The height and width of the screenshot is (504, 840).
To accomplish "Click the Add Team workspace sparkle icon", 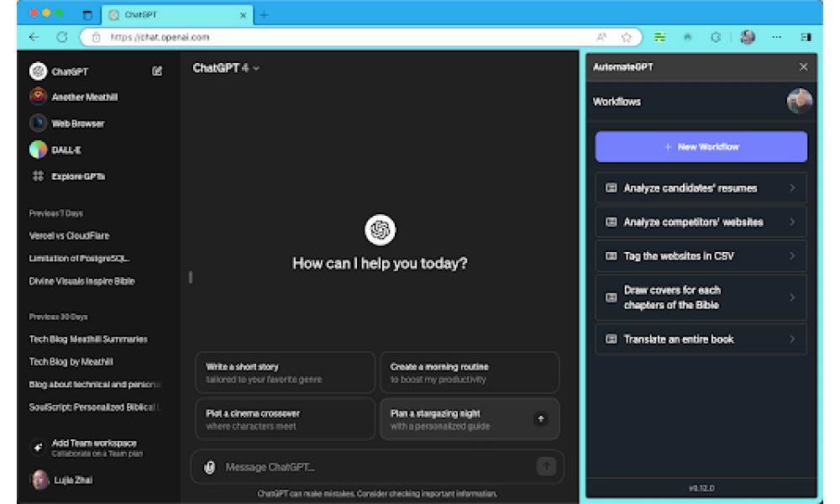I will click(38, 448).
